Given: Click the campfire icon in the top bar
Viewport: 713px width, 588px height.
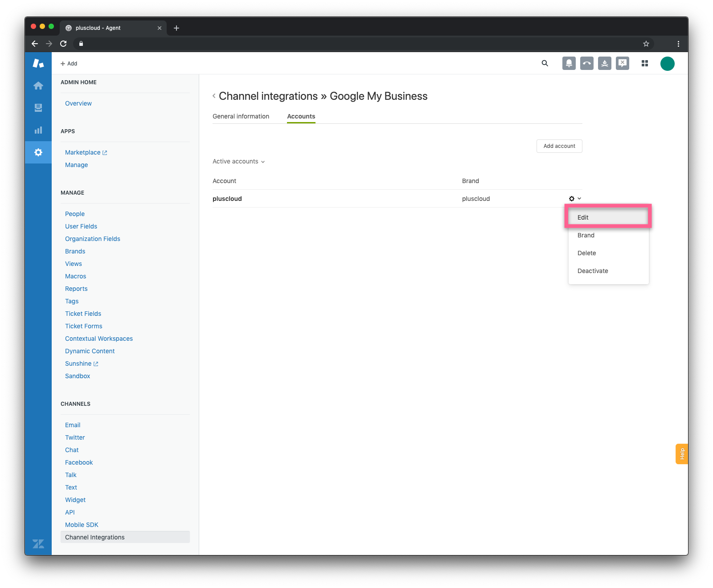Looking at the screenshot, I should point(605,63).
